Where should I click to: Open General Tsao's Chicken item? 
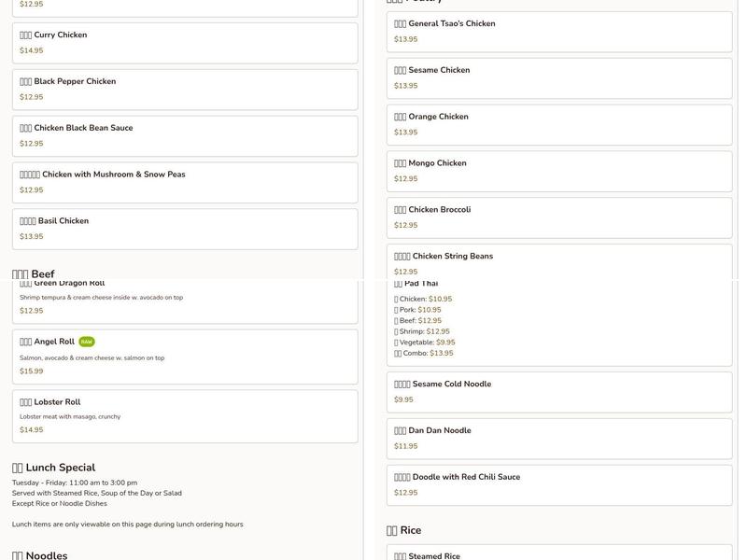tap(558, 32)
